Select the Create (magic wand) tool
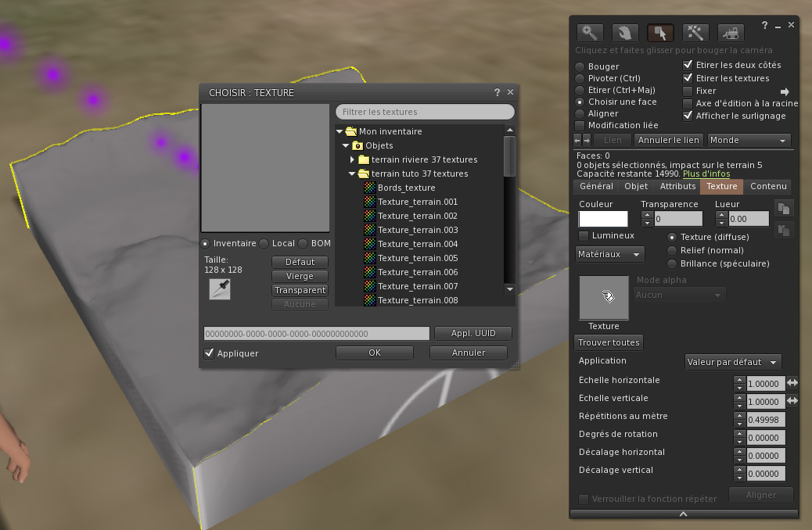This screenshot has height=530, width=812. 695,33
